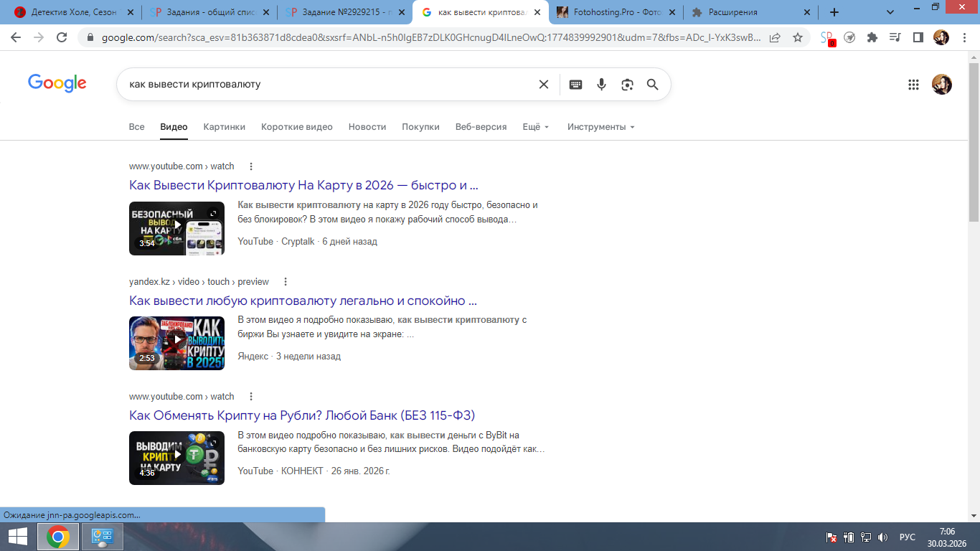The image size is (980, 551).
Task: Switch to the Новости tab
Action: tap(367, 127)
